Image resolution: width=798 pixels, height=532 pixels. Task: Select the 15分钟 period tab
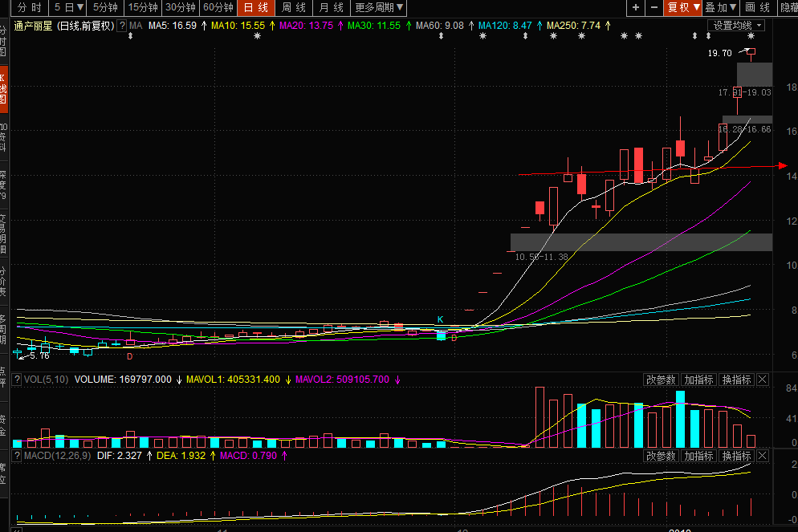pyautogui.click(x=143, y=8)
